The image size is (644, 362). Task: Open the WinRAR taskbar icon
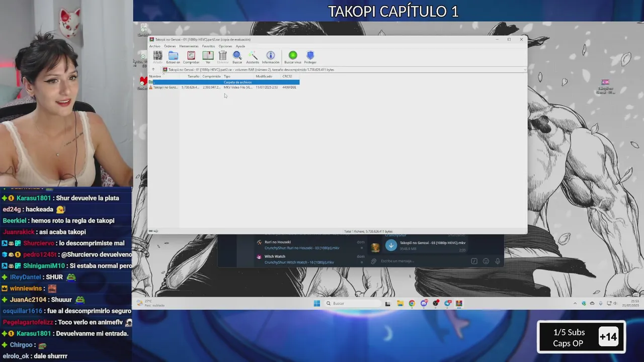coord(459,303)
